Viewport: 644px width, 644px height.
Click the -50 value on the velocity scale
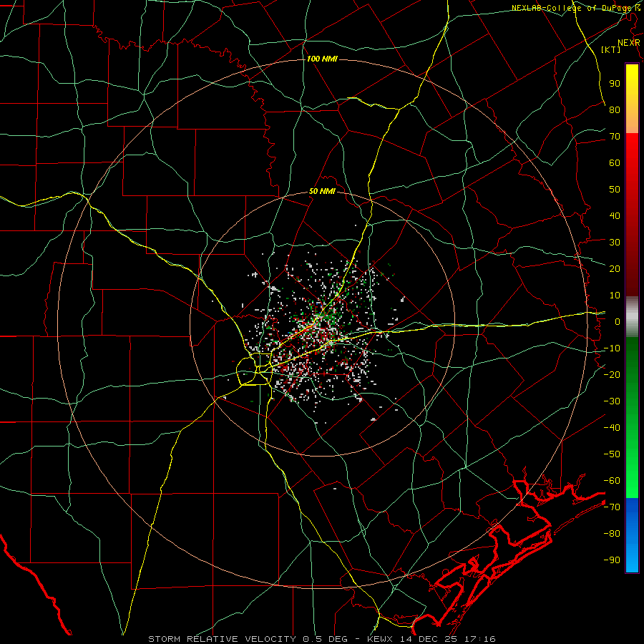click(612, 454)
